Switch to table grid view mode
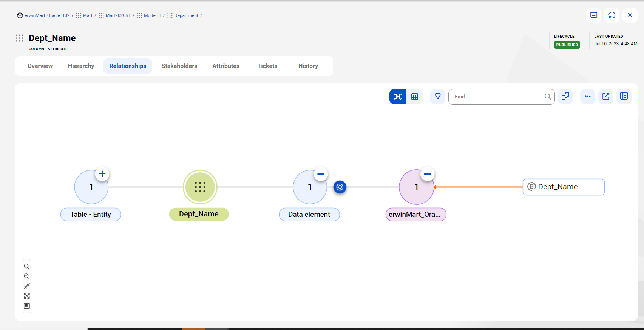This screenshot has height=330, width=644. click(415, 97)
